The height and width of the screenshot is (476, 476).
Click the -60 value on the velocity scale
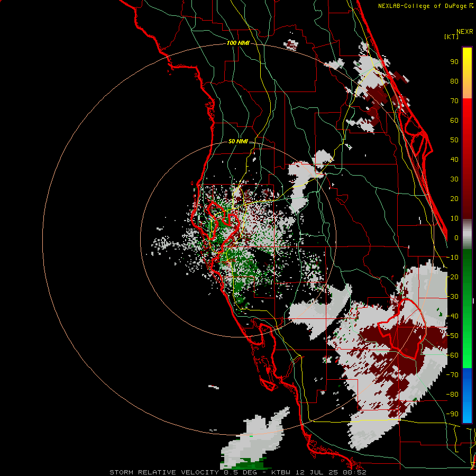[x=452, y=355]
